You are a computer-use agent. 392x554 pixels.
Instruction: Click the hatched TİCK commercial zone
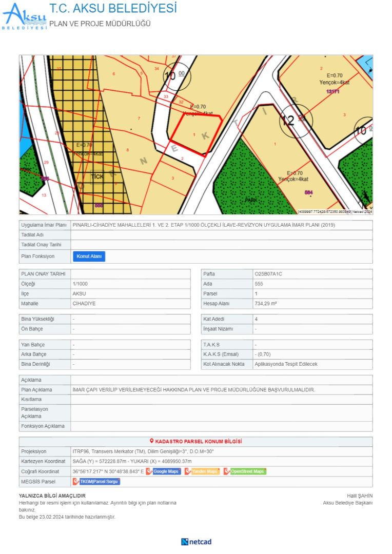97,176
